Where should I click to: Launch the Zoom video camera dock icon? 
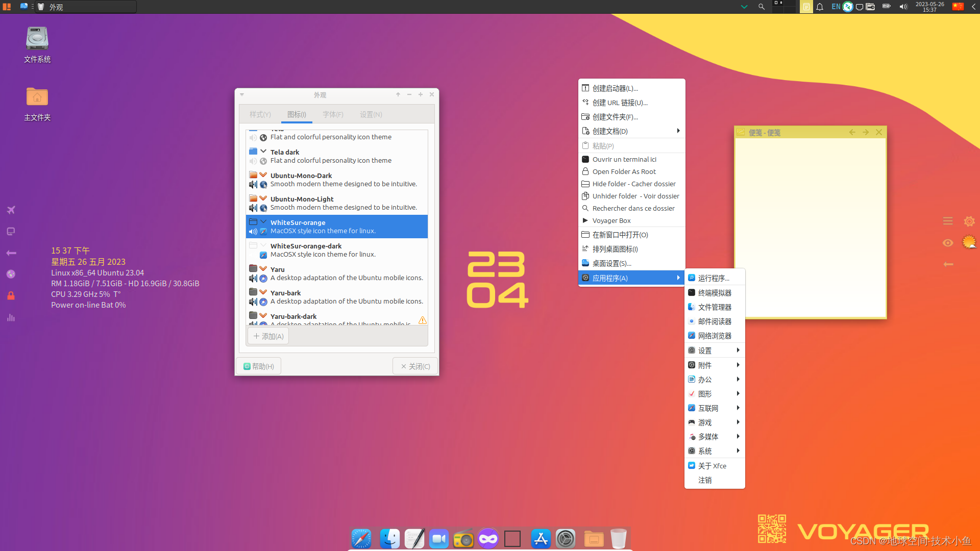click(x=439, y=539)
